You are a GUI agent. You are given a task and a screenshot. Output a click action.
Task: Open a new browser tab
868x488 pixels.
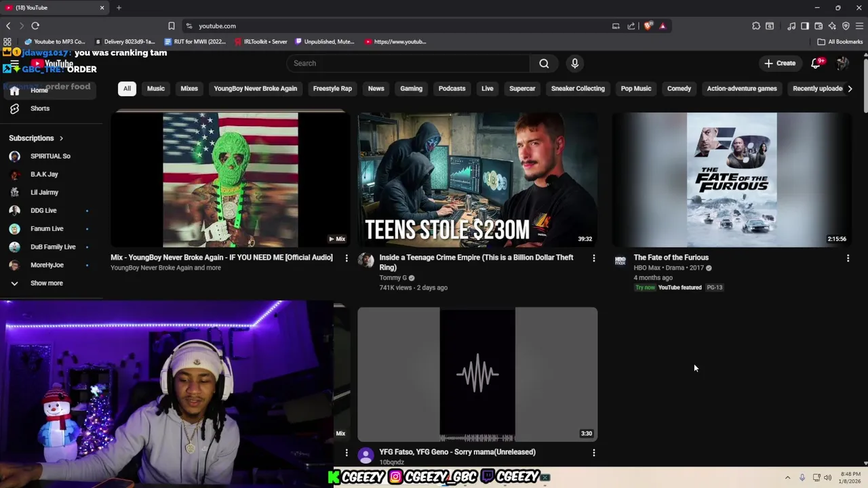coord(119,7)
